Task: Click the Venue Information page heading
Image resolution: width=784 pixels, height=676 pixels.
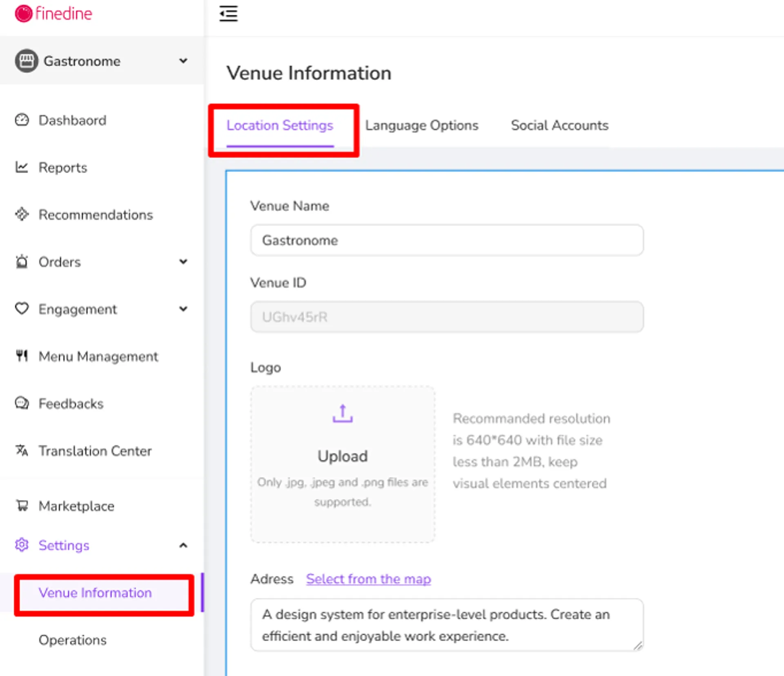Action: 309,73
